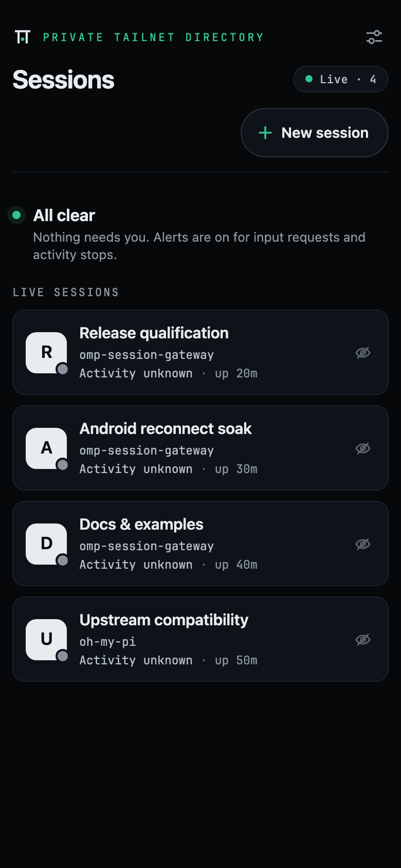Click the oh-my-pi host label
401x868 pixels.
(x=107, y=642)
